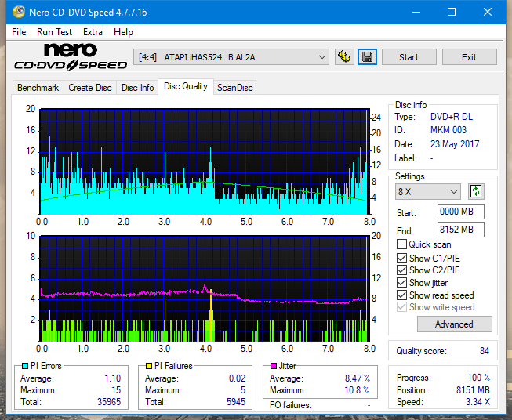
Task: Open the Help menu
Action: 123,32
